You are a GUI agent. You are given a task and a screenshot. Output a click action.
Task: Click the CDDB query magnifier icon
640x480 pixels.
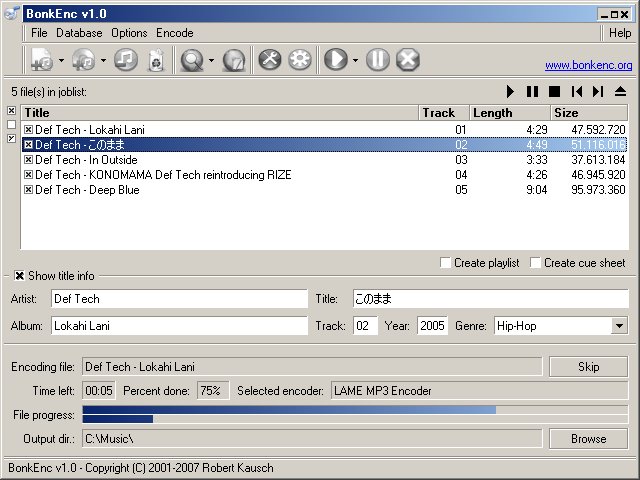point(192,60)
